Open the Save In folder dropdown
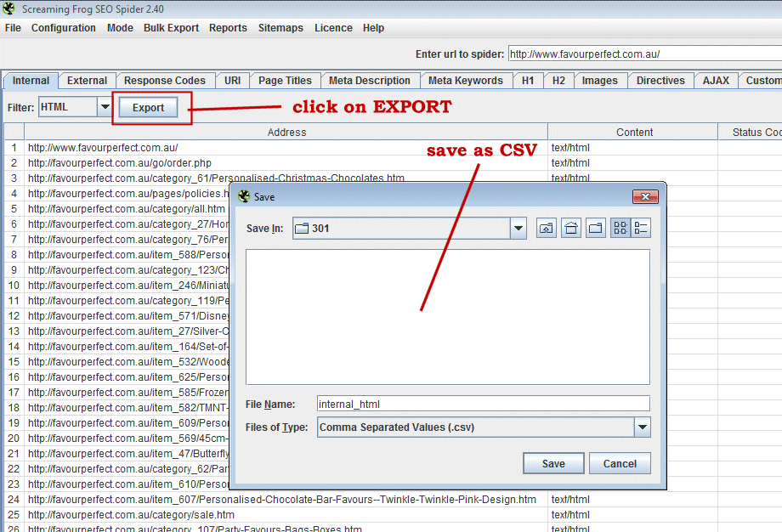 pyautogui.click(x=518, y=229)
